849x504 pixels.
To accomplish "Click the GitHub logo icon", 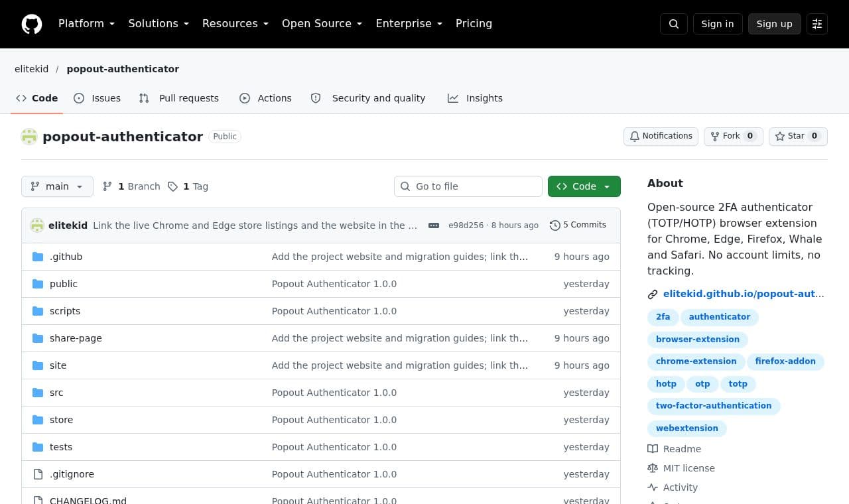I will coord(32,24).
